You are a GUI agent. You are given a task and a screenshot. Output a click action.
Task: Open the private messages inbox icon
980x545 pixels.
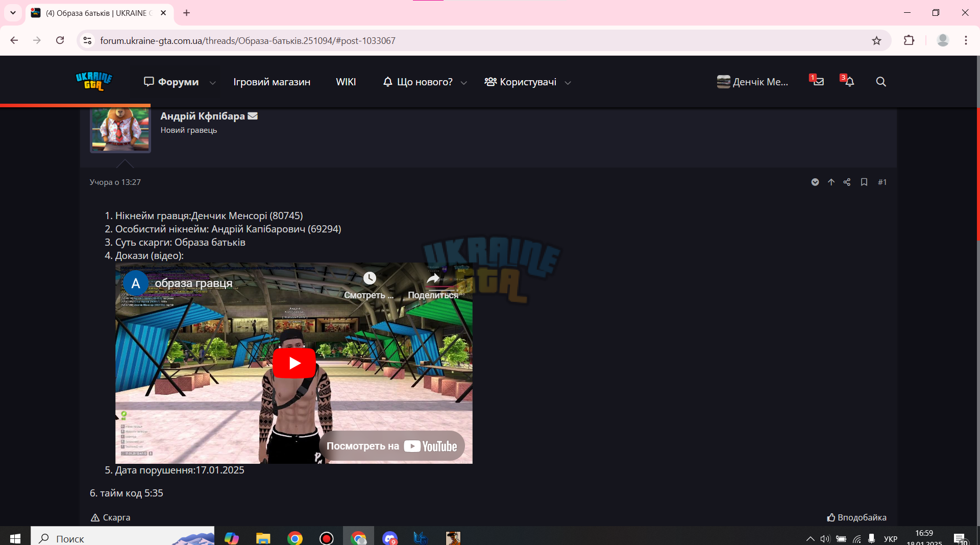pyautogui.click(x=818, y=81)
